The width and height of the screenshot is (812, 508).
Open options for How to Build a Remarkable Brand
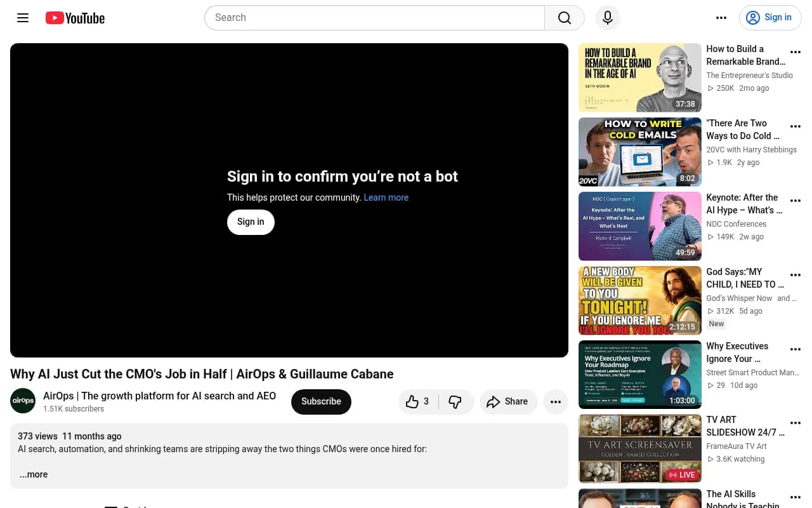click(x=796, y=53)
